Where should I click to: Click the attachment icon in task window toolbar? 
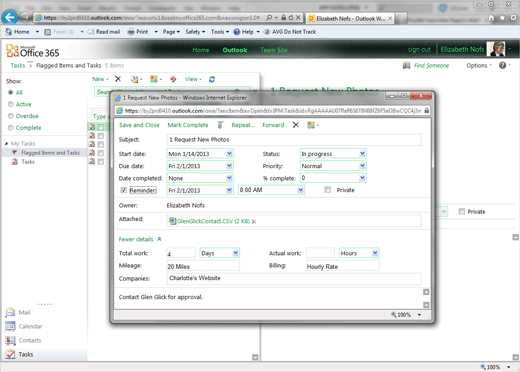(x=220, y=125)
